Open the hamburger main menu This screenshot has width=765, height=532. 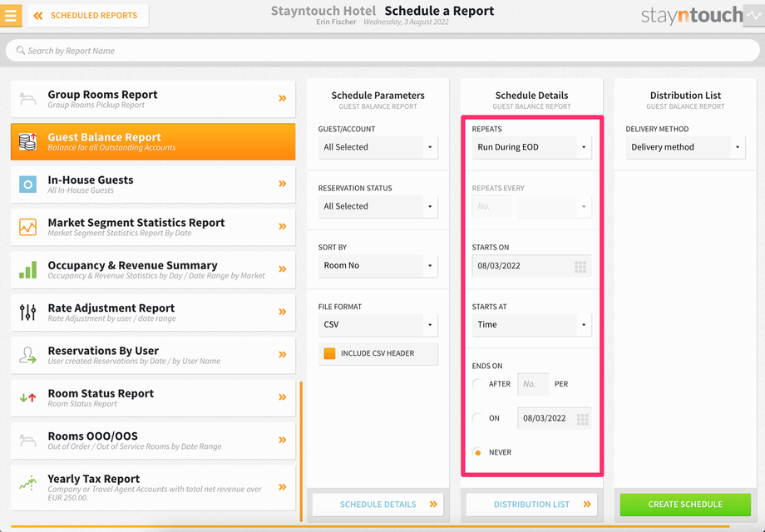[x=11, y=16]
